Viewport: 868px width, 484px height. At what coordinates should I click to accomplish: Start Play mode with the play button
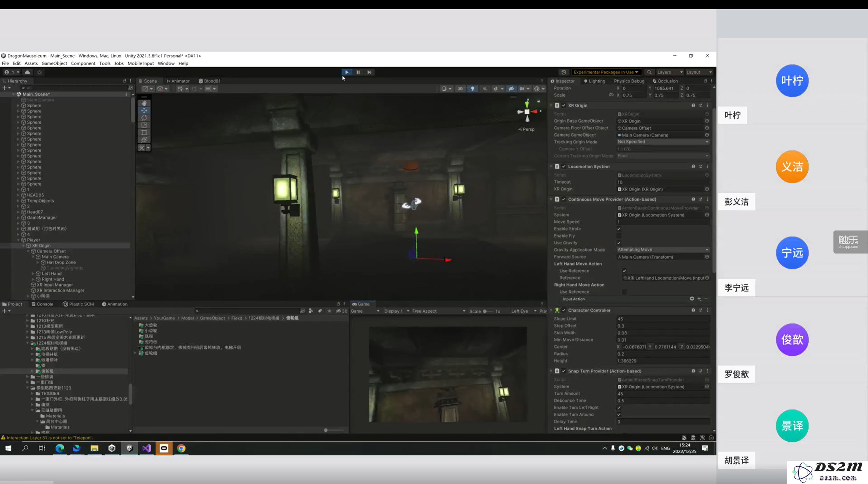(x=347, y=72)
